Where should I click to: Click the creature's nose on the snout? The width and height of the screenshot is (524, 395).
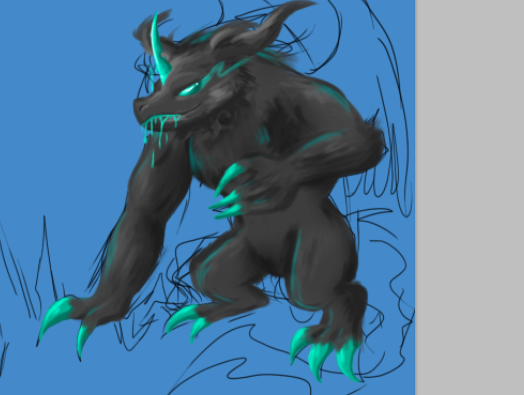pos(140,108)
